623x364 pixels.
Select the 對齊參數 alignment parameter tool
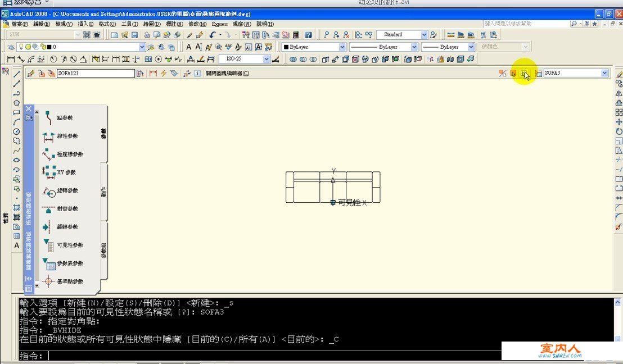(60, 209)
